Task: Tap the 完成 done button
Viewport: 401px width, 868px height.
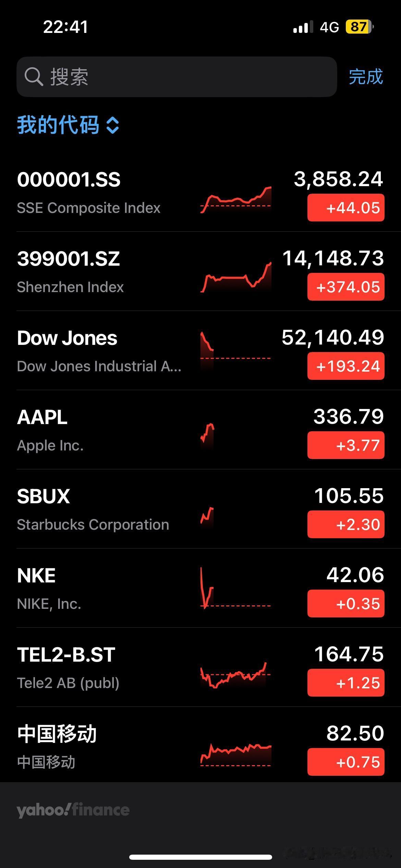Action: pos(366,77)
